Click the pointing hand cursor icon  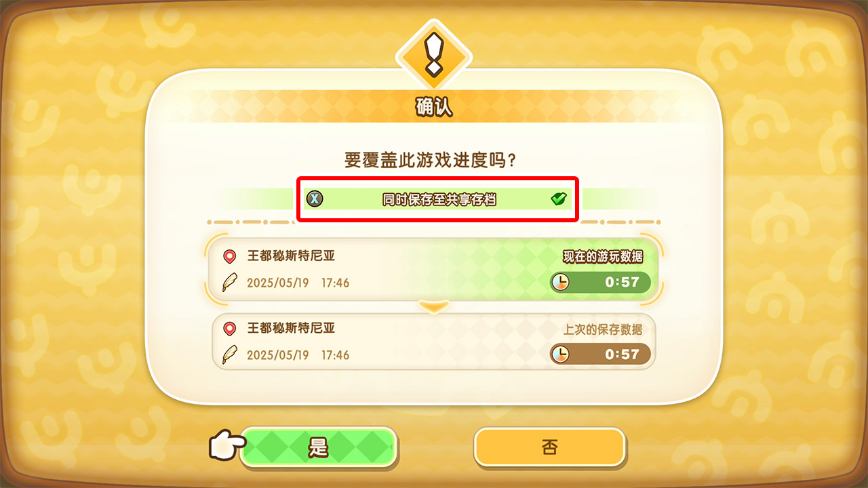click(x=226, y=445)
